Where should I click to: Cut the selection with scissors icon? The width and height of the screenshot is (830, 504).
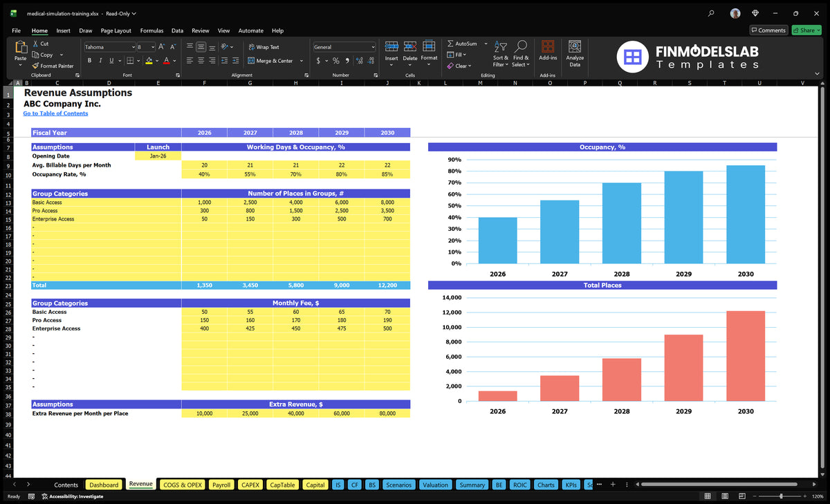35,44
